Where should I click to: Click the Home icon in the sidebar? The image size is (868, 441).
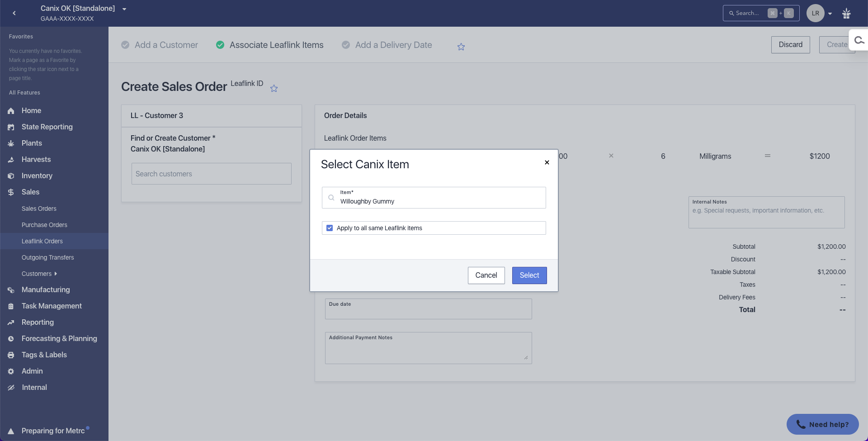click(11, 111)
